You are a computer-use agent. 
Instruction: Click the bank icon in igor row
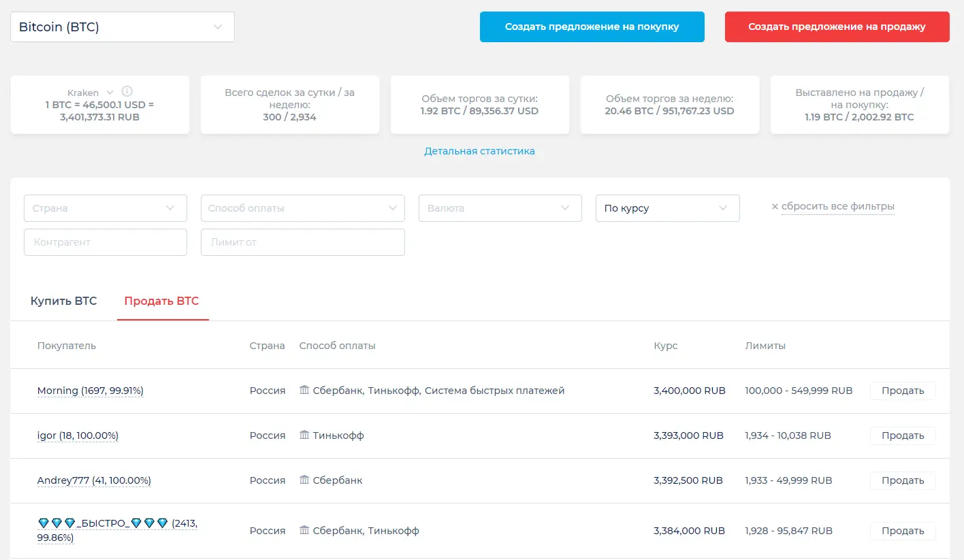[x=304, y=435]
